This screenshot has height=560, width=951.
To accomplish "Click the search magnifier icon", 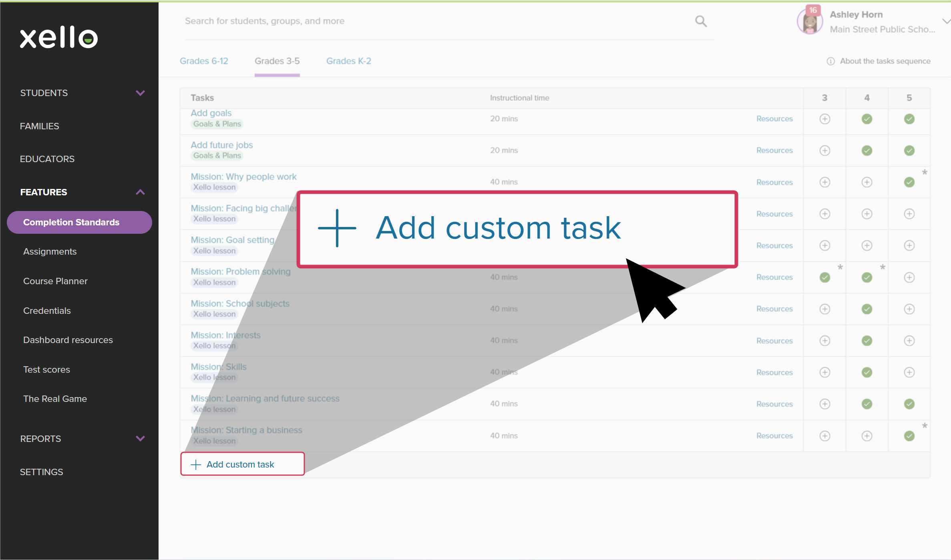I will point(701,21).
